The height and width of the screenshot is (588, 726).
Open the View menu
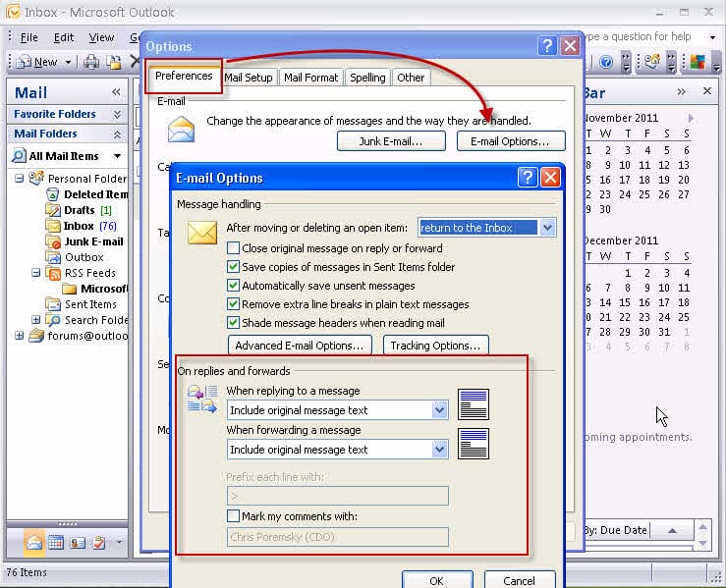tap(101, 37)
